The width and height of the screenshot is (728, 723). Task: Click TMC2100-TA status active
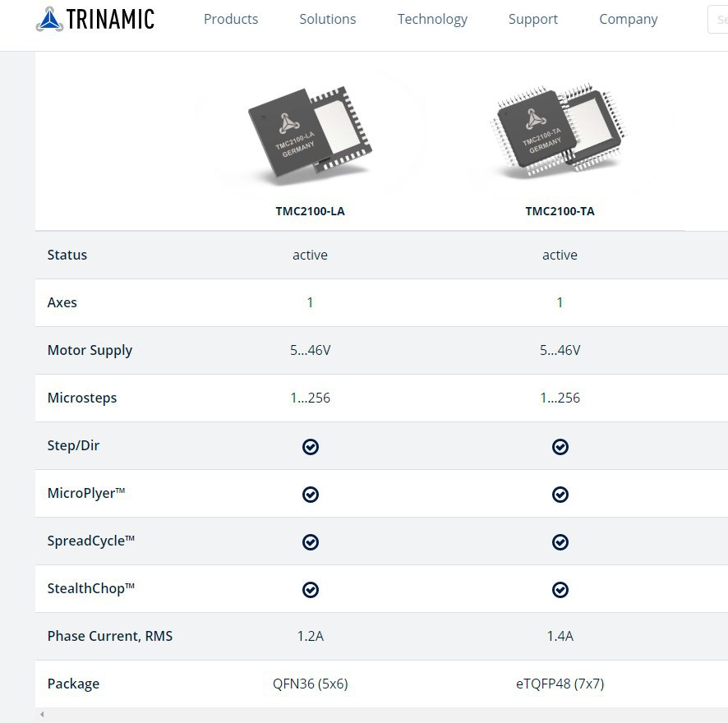coord(560,255)
